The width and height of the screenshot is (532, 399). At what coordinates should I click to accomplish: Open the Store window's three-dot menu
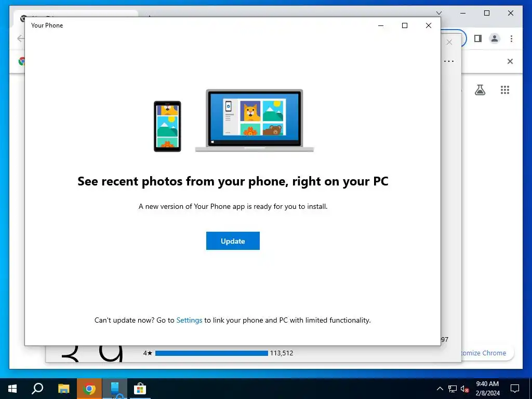(449, 61)
